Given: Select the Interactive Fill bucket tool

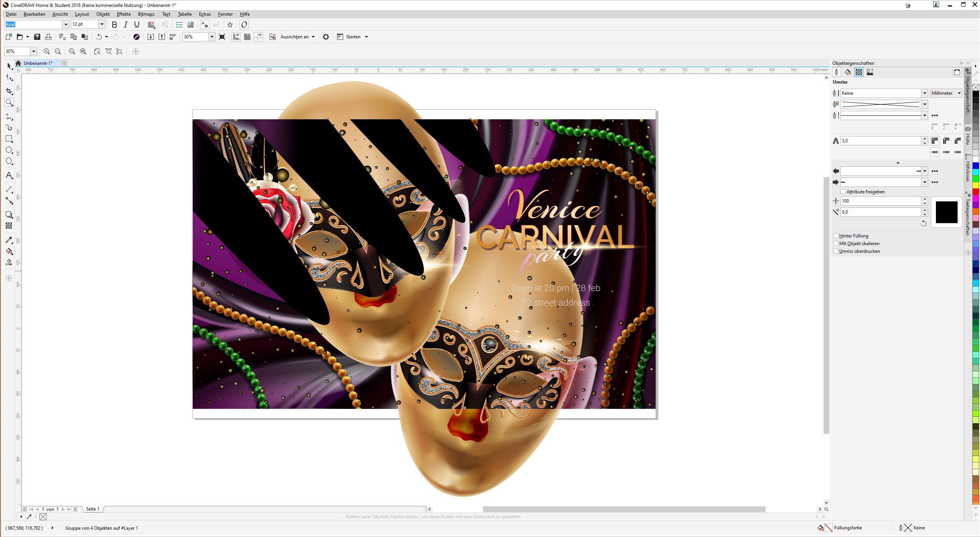Looking at the screenshot, I should click(x=9, y=251).
